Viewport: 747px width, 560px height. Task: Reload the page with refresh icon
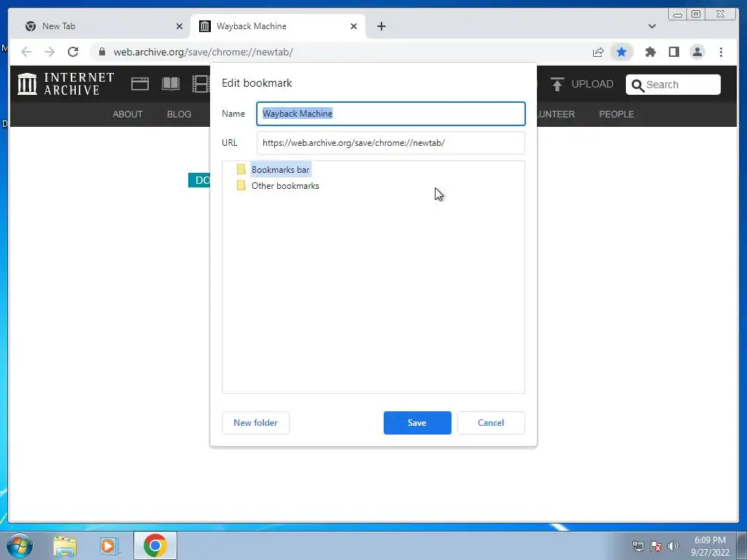pos(73,52)
